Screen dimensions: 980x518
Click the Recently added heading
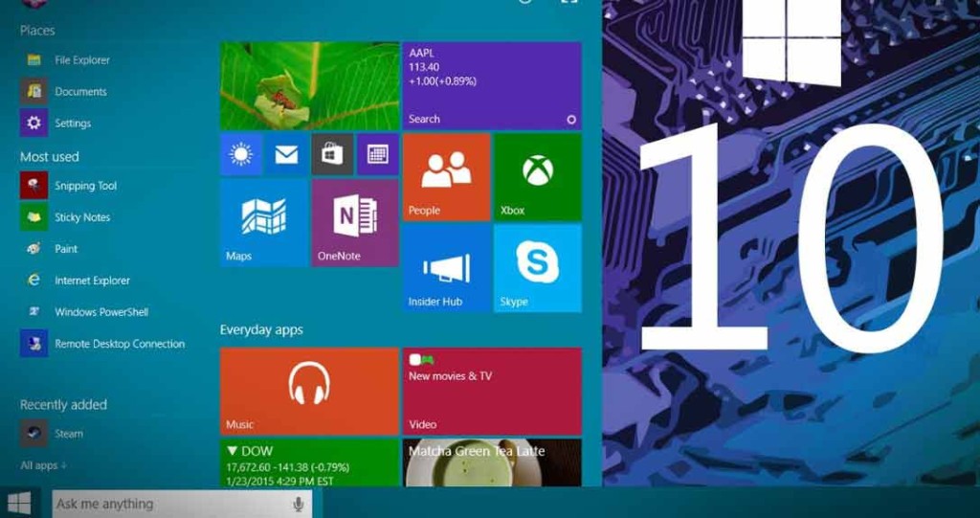pos(63,405)
